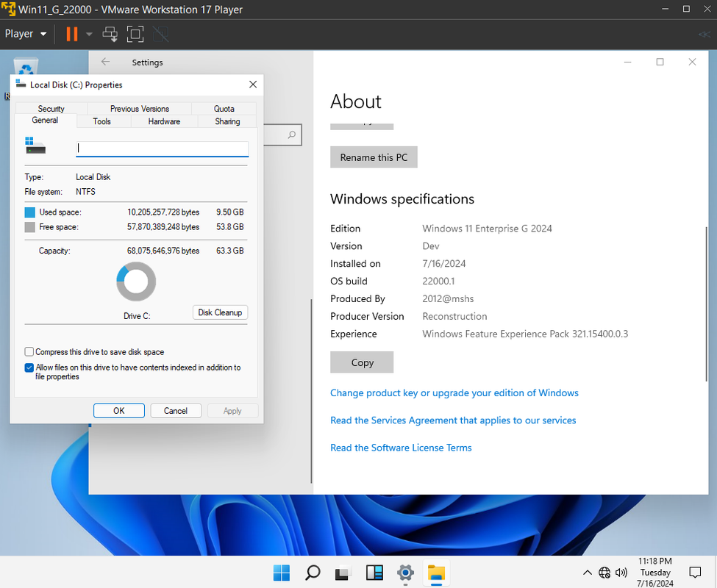Uncheck Allow files to be indexed checkbox
The height and width of the screenshot is (588, 717).
[x=29, y=367]
